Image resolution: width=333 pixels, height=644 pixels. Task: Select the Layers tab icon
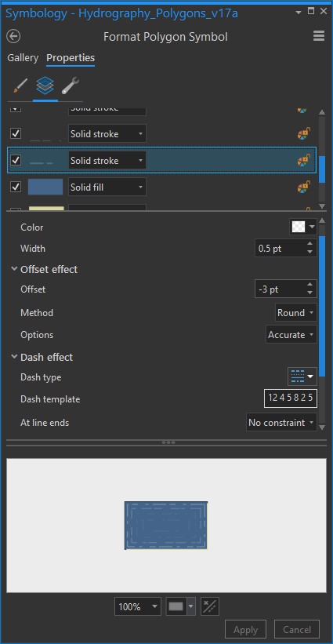coord(45,86)
